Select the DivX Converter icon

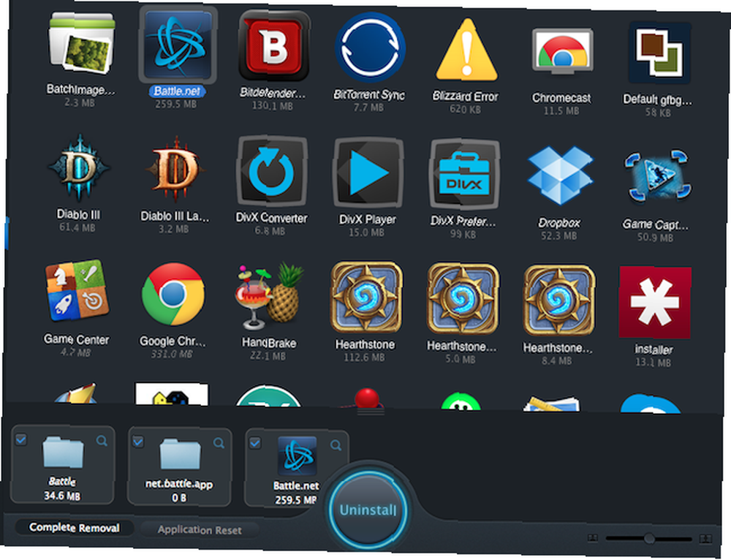point(272,172)
